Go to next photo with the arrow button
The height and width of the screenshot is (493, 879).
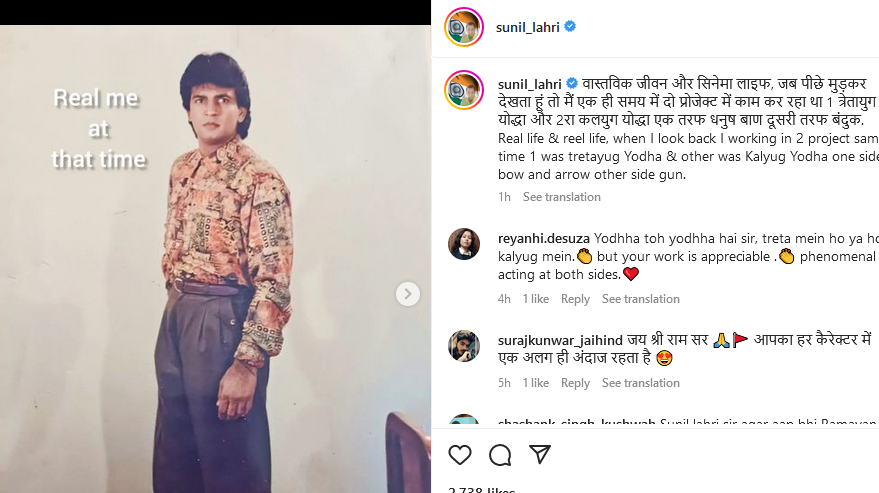(407, 294)
